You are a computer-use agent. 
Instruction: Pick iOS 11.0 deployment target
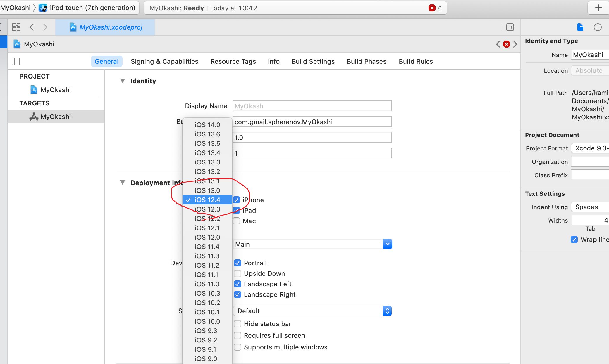[207, 284]
